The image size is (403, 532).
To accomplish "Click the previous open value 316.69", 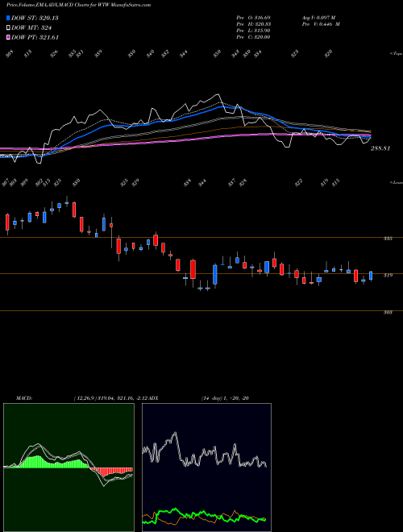I will click(262, 18).
